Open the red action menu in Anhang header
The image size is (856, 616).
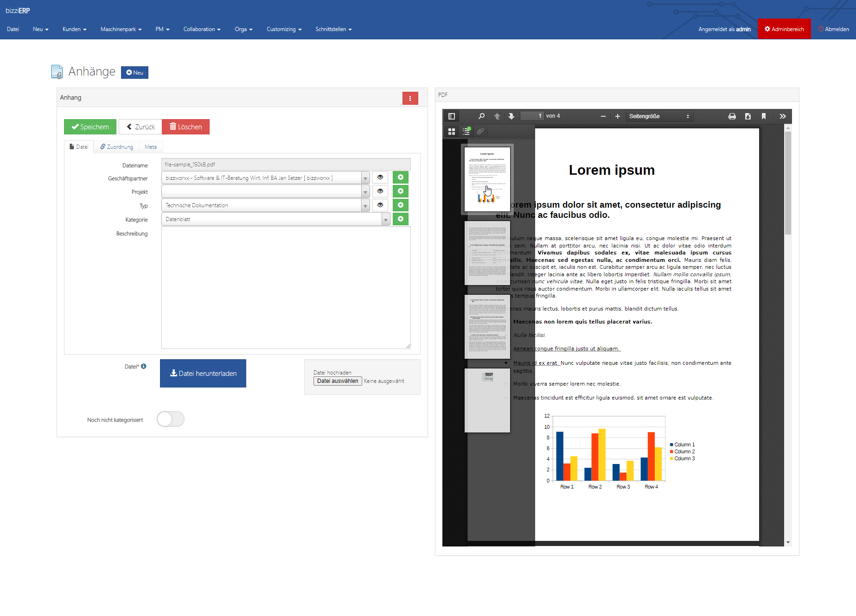point(410,98)
